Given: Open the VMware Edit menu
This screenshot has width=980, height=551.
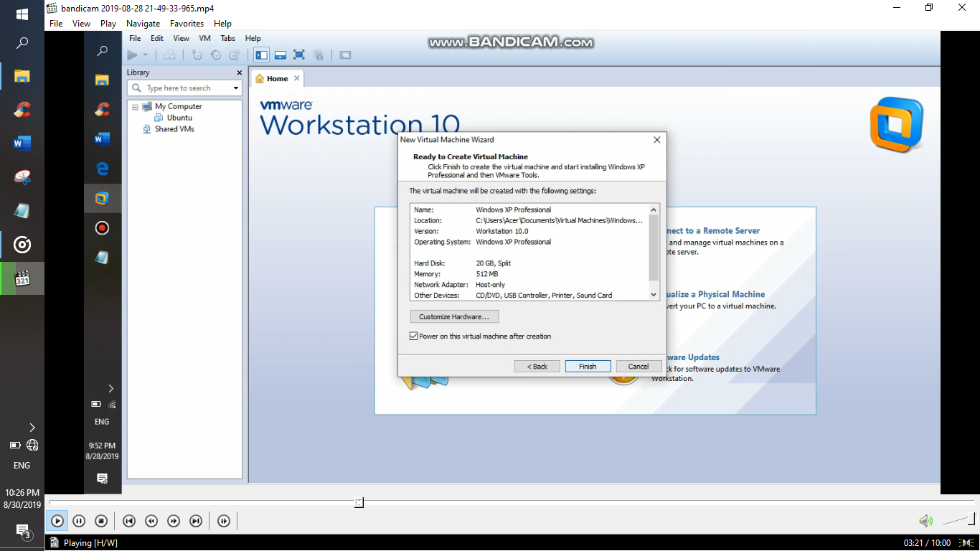Looking at the screenshot, I should 156,39.
